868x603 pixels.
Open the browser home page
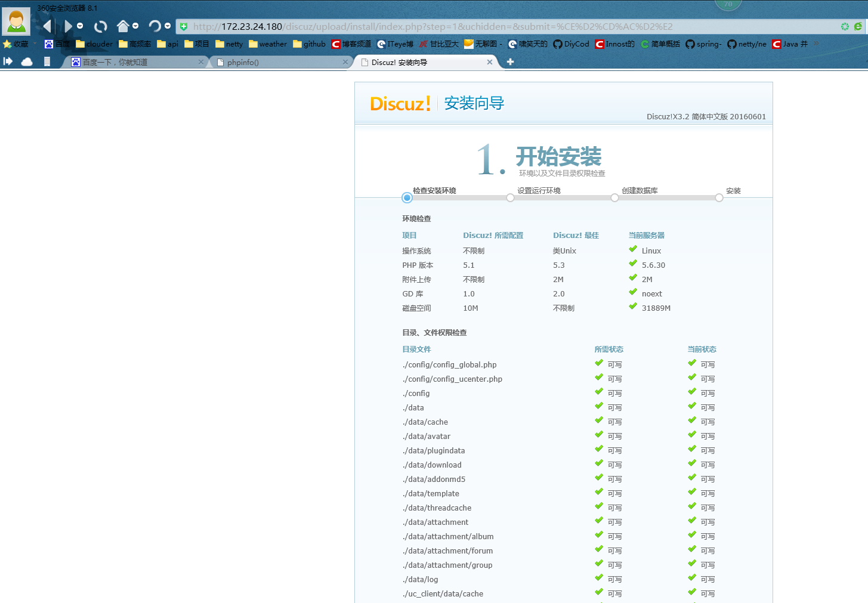pos(123,26)
